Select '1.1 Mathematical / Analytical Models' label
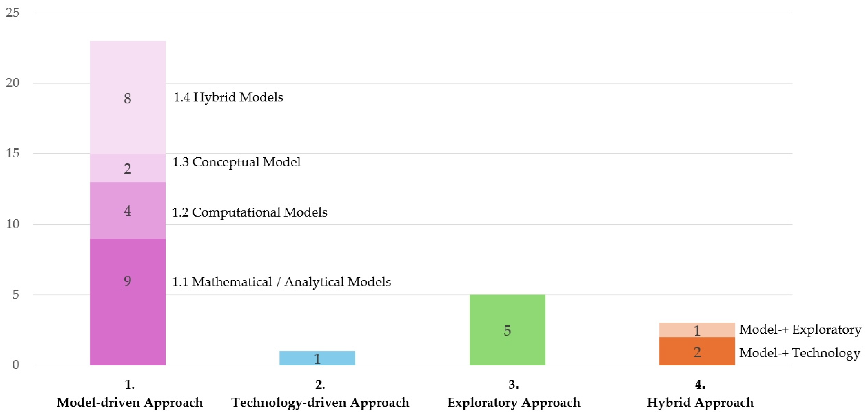The width and height of the screenshot is (868, 416). [281, 282]
